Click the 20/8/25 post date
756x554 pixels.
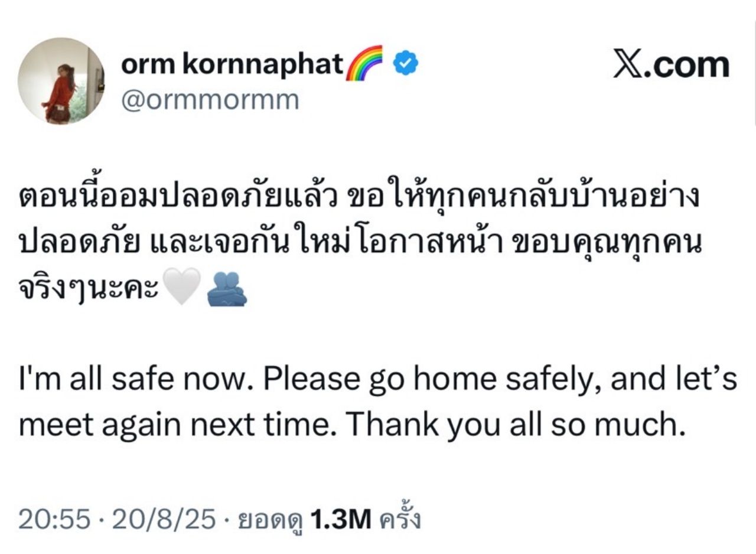pos(161,519)
